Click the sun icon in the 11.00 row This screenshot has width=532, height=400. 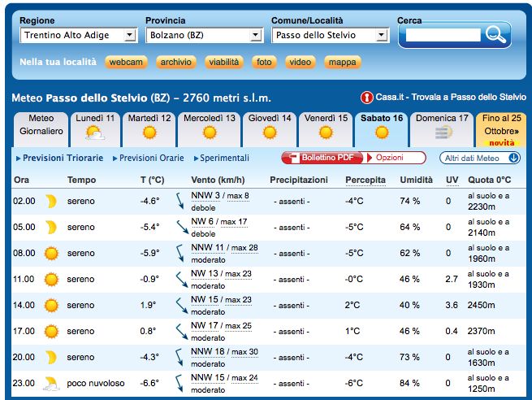click(x=51, y=280)
